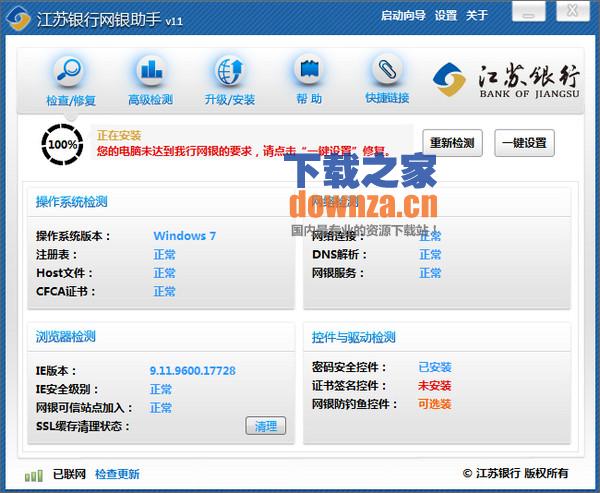Open the 高级检测 bar chart icon

coord(151,70)
